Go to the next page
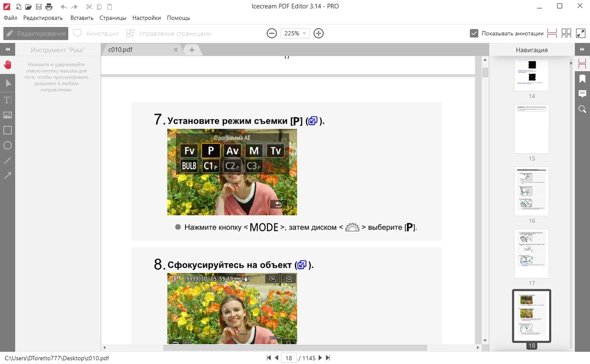This screenshot has height=364, width=590. point(320,358)
